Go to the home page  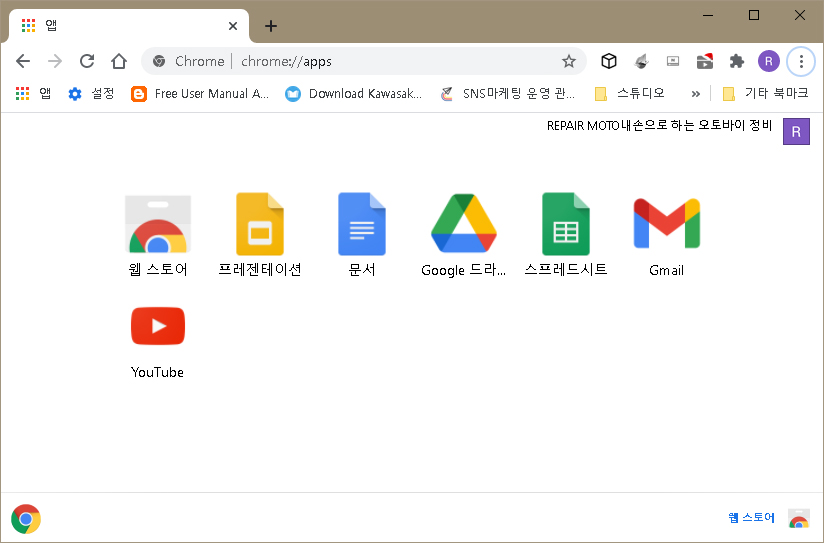click(x=119, y=61)
